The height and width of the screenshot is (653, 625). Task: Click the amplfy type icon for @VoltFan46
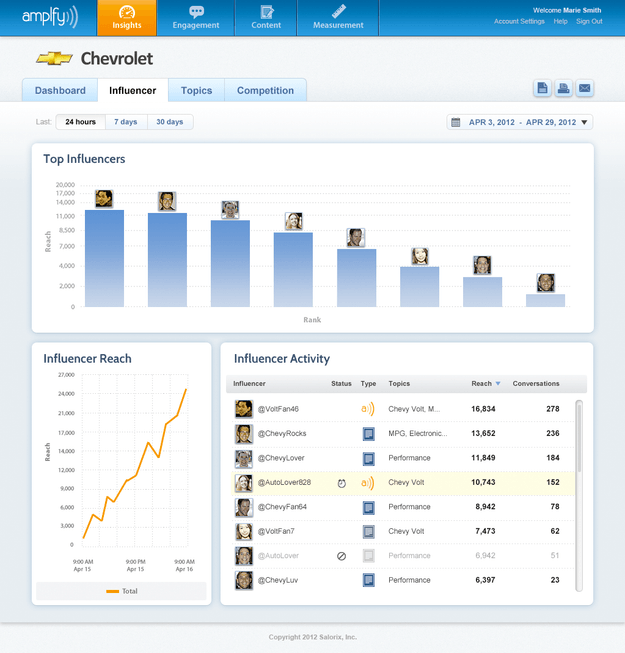[x=368, y=409]
